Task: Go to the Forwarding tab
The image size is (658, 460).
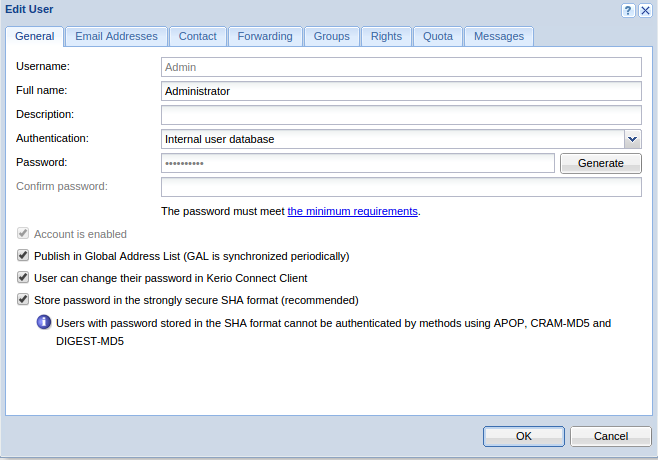Action: click(x=265, y=37)
